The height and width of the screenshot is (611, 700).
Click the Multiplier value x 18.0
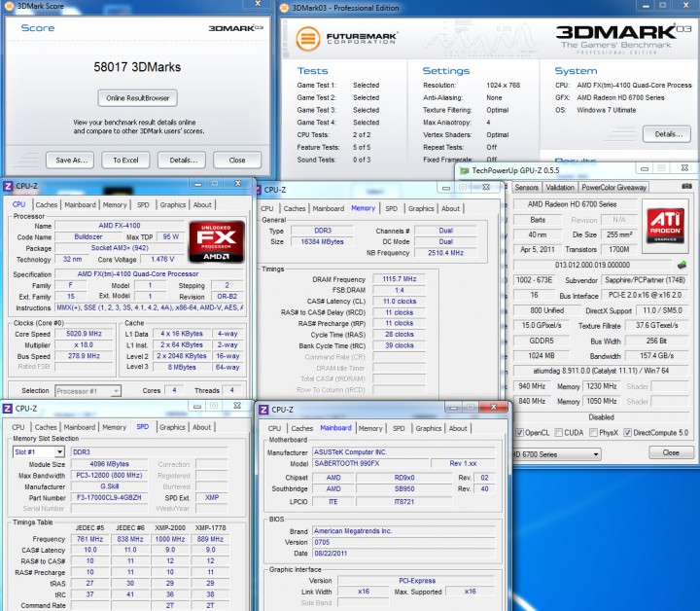click(x=84, y=344)
